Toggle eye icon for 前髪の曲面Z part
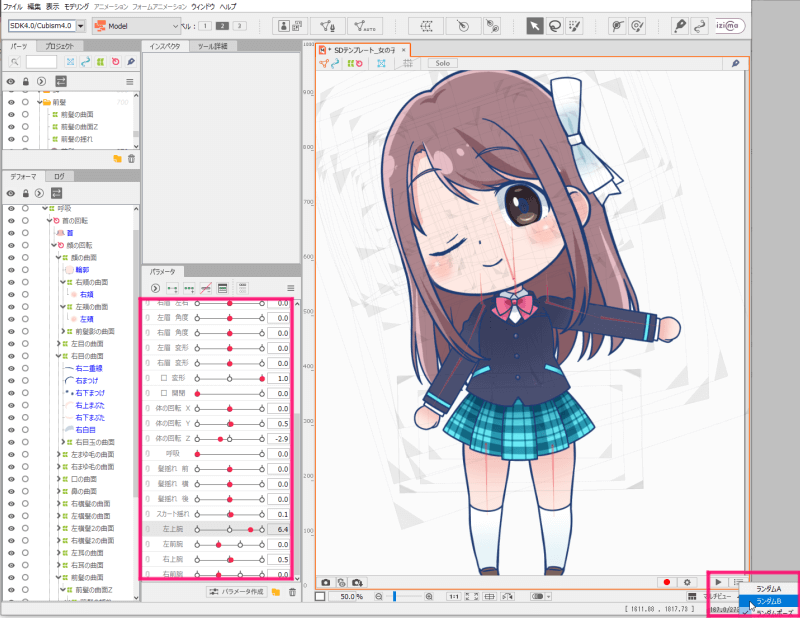This screenshot has width=800, height=618. [11, 127]
